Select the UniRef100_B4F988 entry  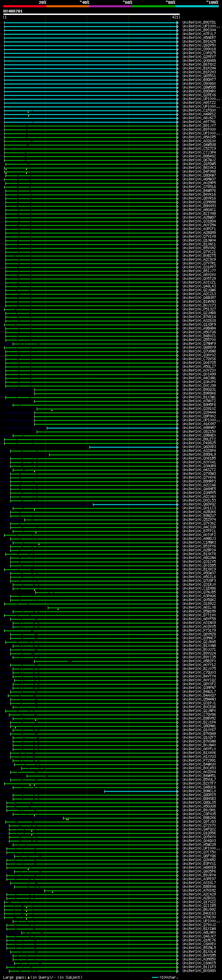199,172
